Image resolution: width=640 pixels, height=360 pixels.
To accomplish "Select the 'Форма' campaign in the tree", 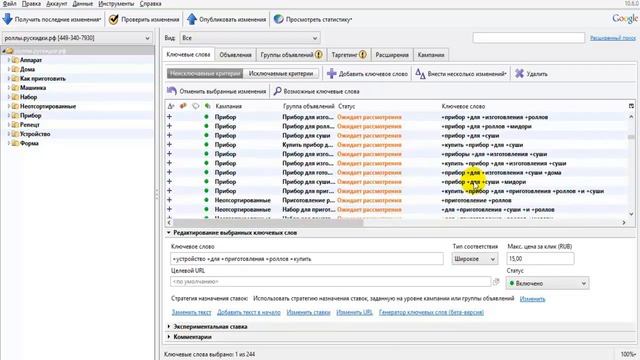I will click(x=29, y=143).
